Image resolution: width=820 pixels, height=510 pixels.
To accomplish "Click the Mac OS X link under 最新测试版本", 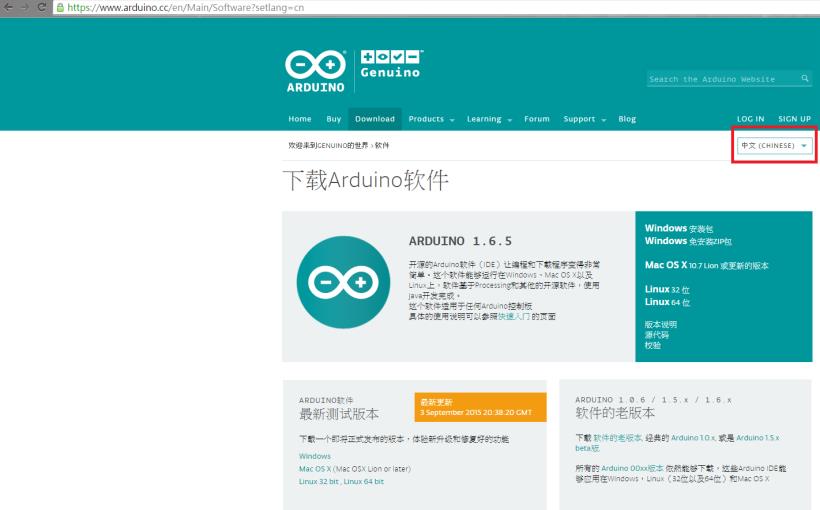I will tap(315, 469).
